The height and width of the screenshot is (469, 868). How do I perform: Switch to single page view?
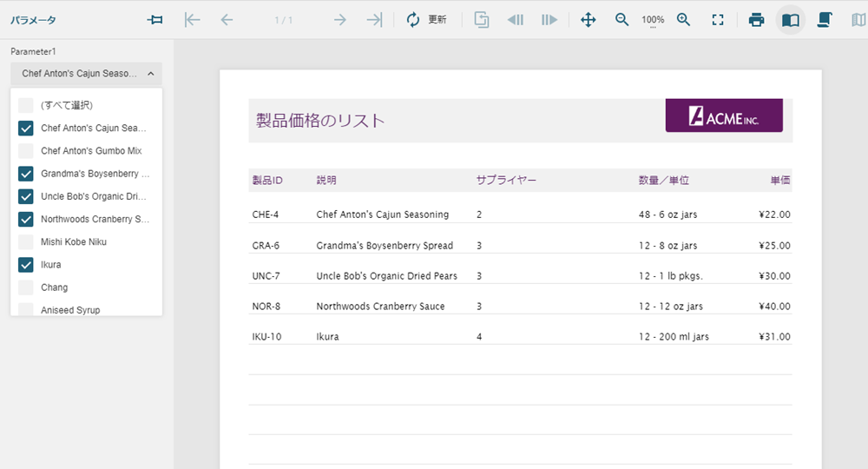790,20
